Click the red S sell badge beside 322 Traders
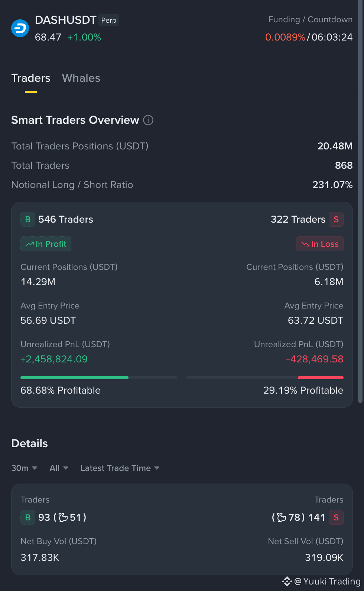364x591 pixels. pos(336,219)
